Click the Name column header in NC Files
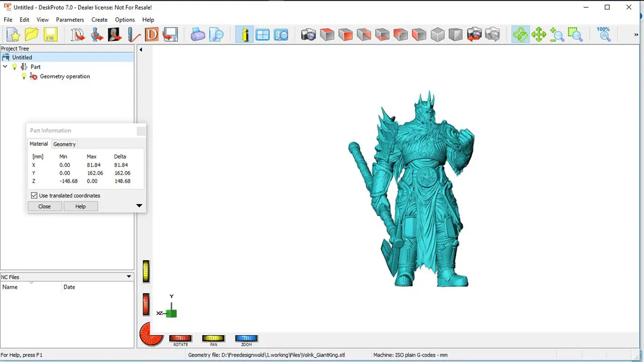 pyautogui.click(x=31, y=287)
